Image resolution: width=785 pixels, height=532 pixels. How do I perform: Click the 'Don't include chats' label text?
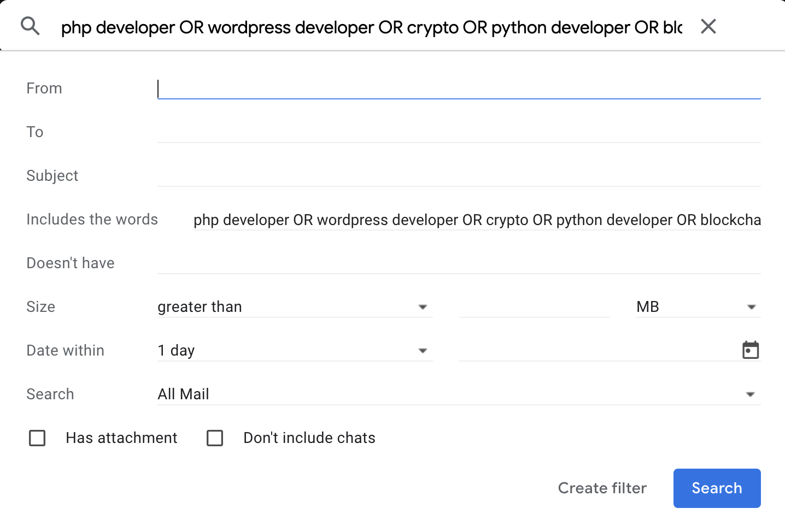click(x=309, y=438)
